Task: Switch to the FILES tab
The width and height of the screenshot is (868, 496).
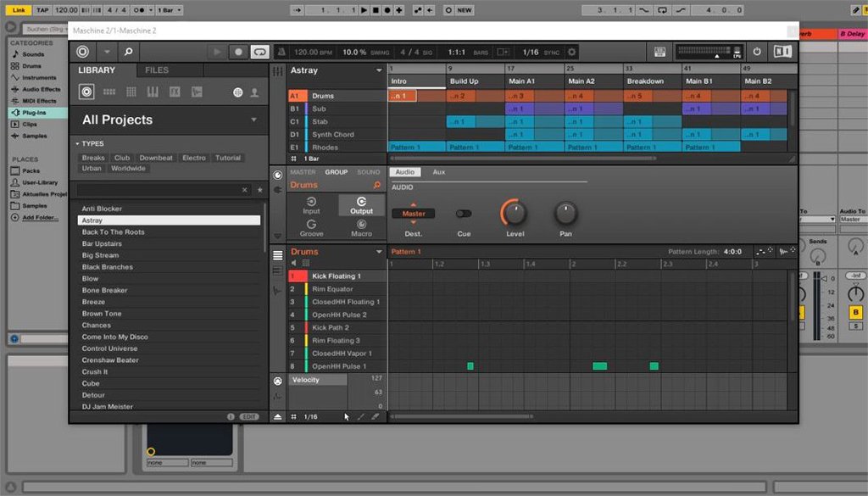Action: (x=157, y=70)
